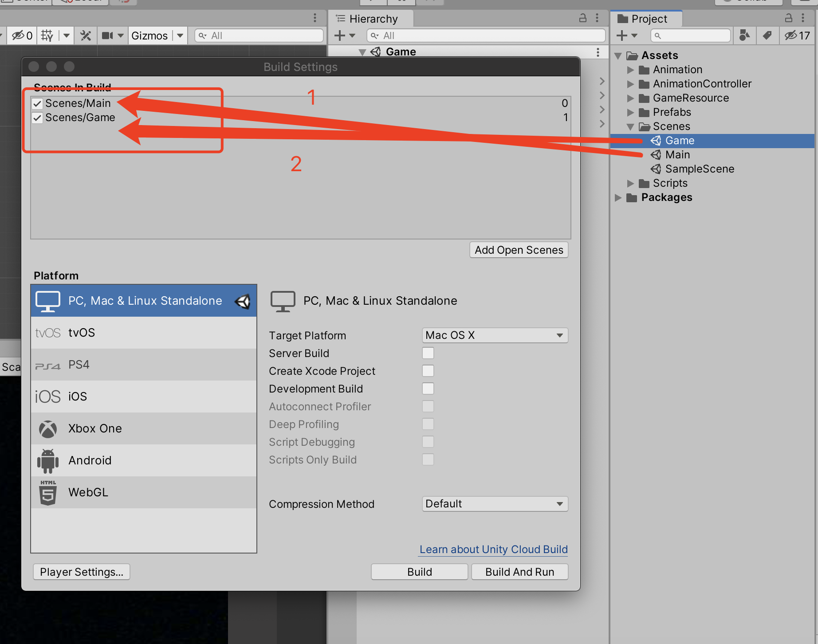The width and height of the screenshot is (818, 644).
Task: Open the camera settings dropdown arrow
Action: click(121, 35)
